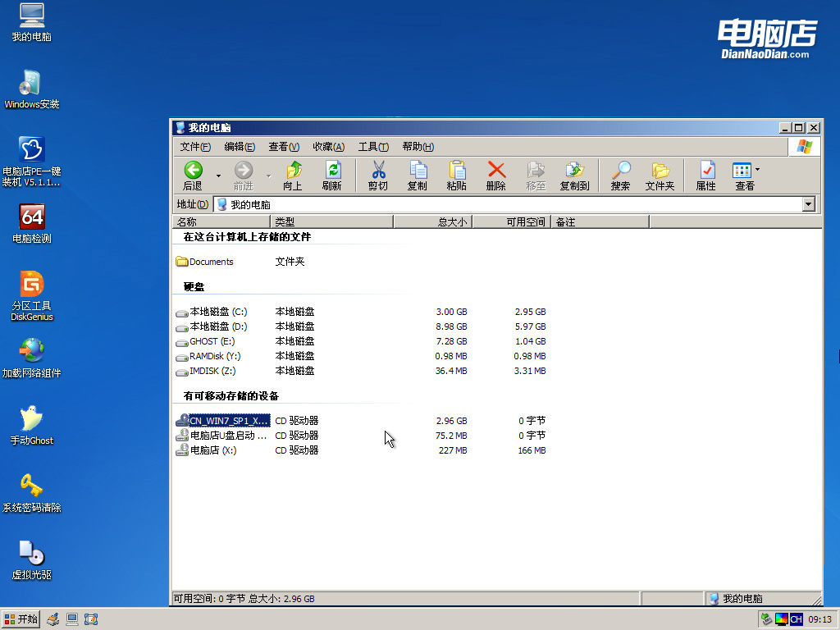The width and height of the screenshot is (840, 630).
Task: Go up one level with 向上
Action: point(292,175)
